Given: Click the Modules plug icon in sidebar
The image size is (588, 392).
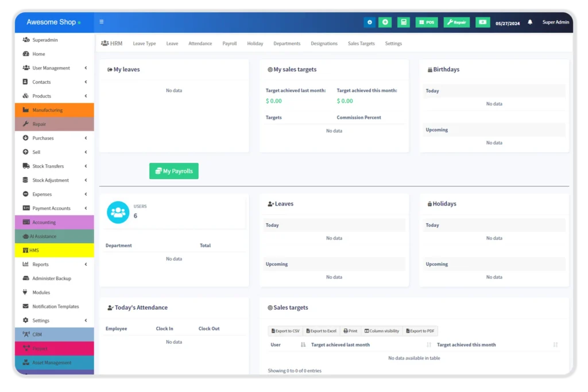Looking at the screenshot, I should pos(26,293).
